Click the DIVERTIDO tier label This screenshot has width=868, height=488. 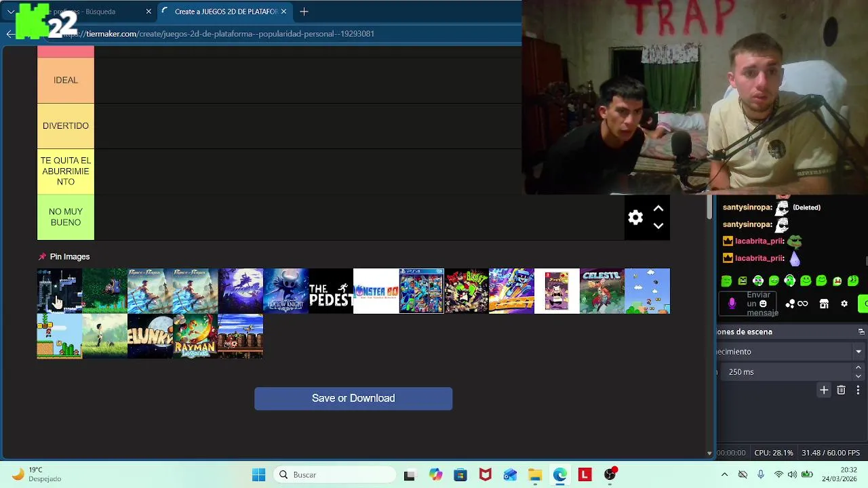tap(66, 125)
